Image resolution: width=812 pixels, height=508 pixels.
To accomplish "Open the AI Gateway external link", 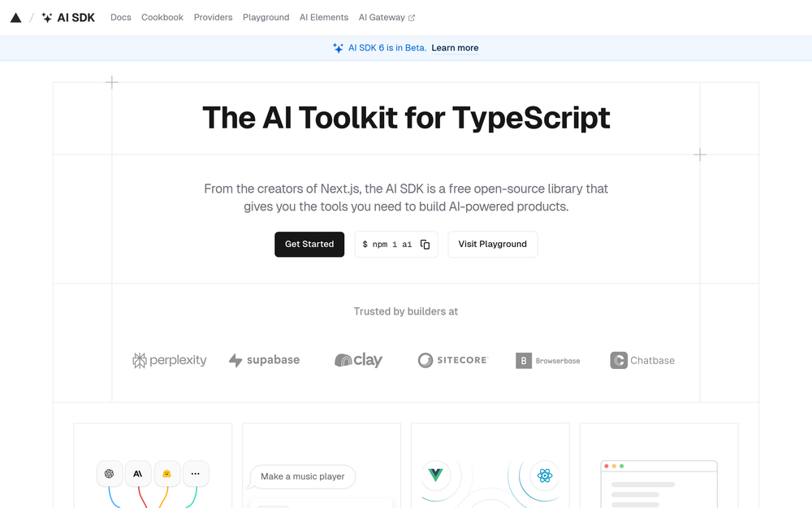I will (387, 18).
